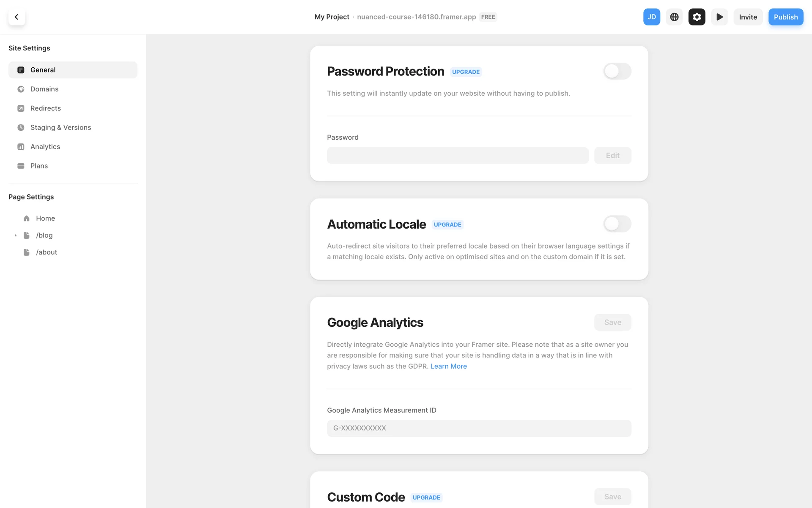Image resolution: width=812 pixels, height=508 pixels.
Task: Click the Publish button
Action: 785,17
